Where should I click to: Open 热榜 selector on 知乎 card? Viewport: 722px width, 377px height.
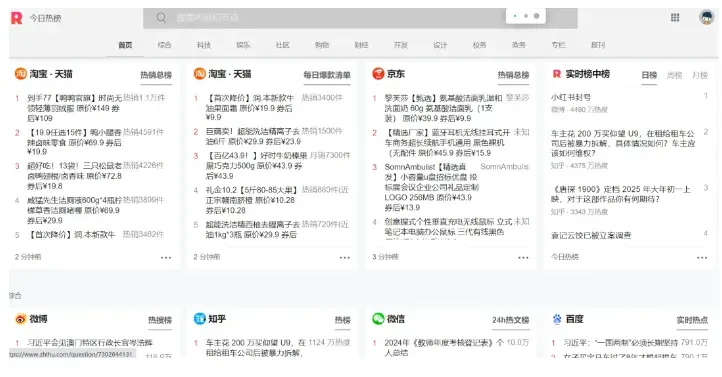(343, 320)
